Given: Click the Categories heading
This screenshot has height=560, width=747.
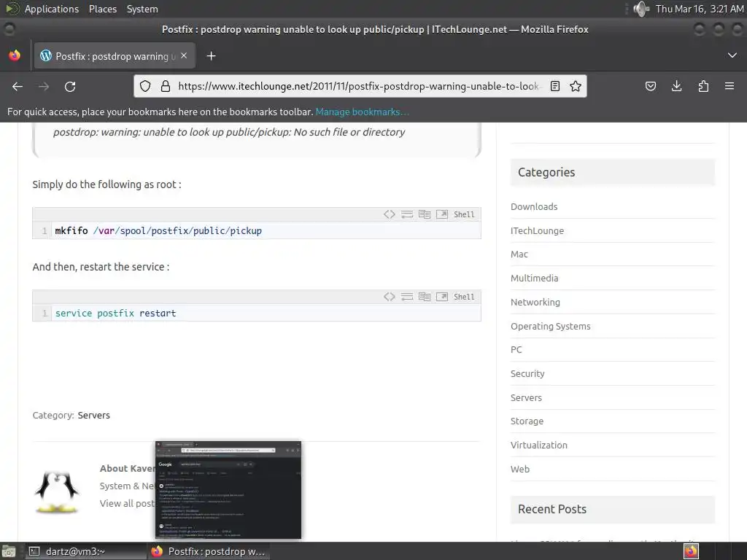Looking at the screenshot, I should [546, 172].
